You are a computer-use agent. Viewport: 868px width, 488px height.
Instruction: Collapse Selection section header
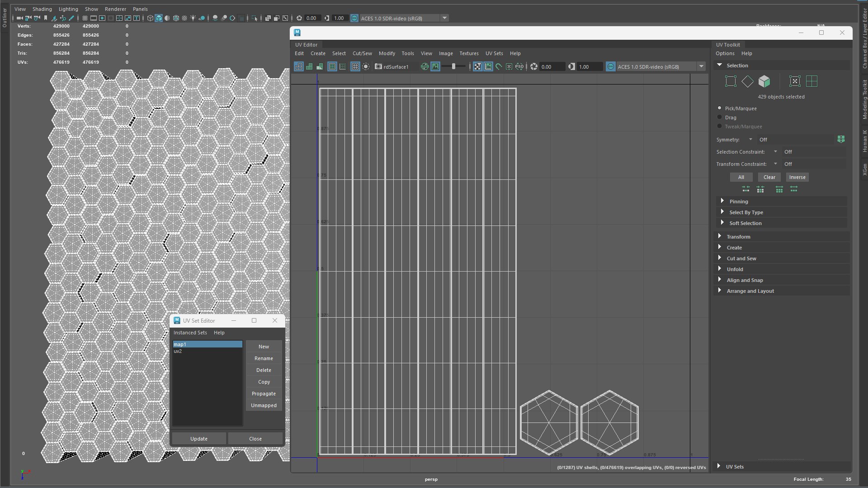781,65
